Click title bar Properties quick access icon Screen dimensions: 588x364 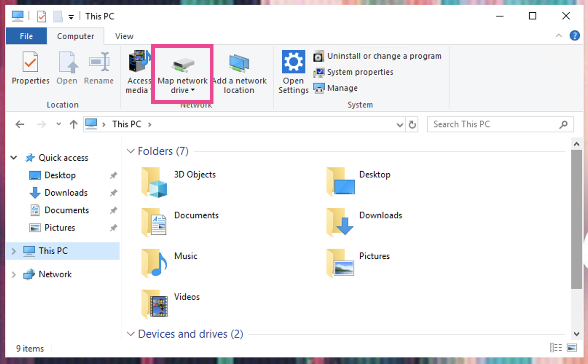[42, 16]
